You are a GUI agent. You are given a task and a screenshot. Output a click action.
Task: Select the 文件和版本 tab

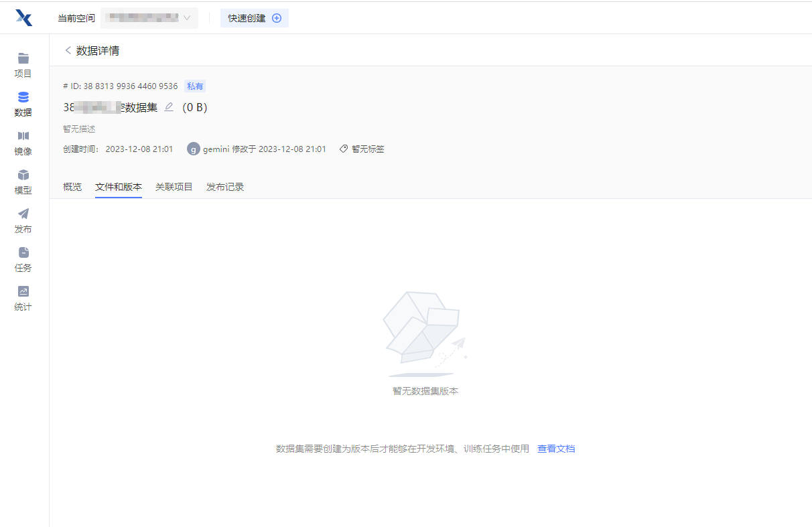click(119, 187)
